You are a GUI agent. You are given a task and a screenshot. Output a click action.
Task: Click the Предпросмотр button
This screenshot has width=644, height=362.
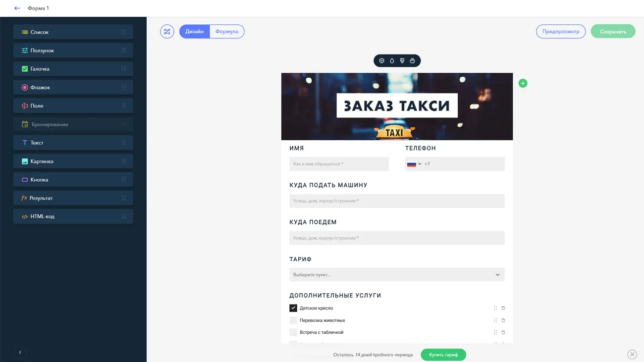coord(560,32)
